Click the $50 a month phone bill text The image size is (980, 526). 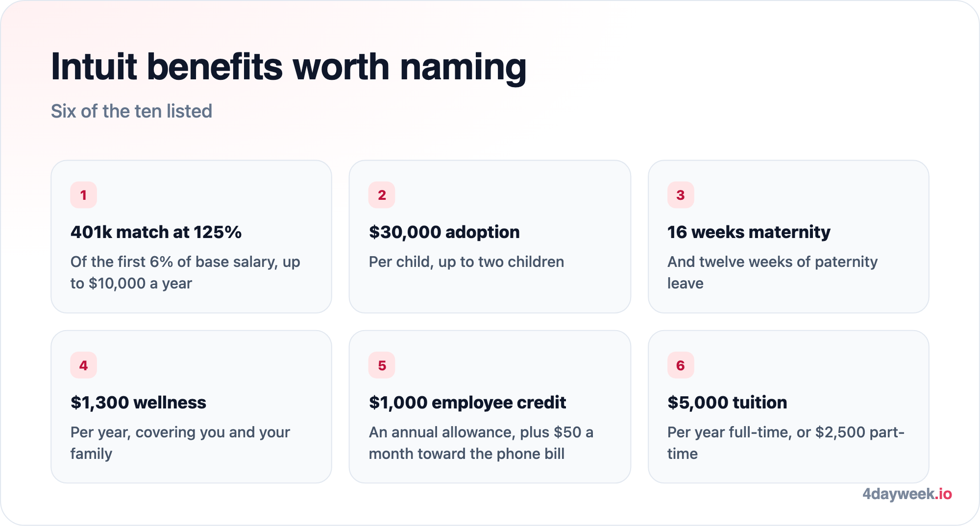pos(481,443)
